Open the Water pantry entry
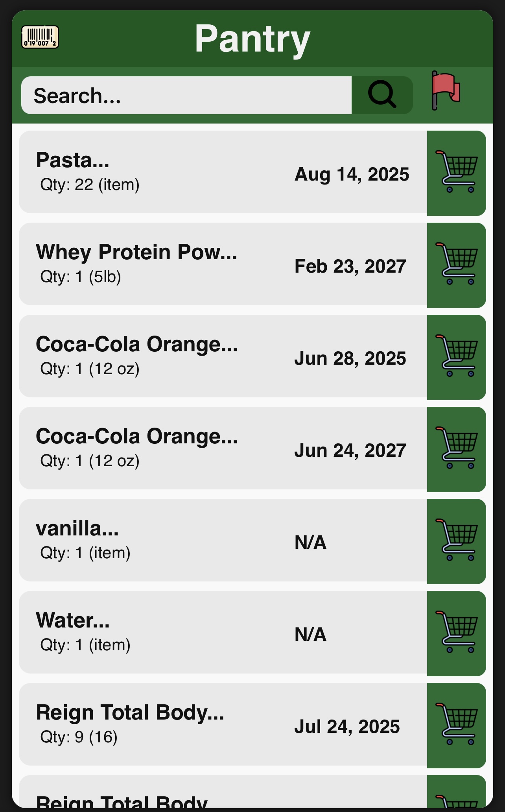 157,632
